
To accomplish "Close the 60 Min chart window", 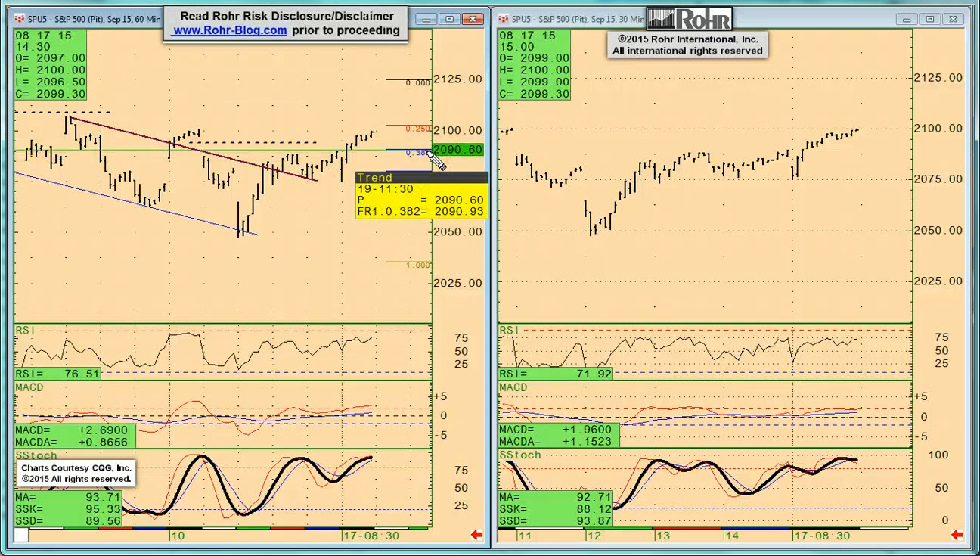I will coord(473,19).
